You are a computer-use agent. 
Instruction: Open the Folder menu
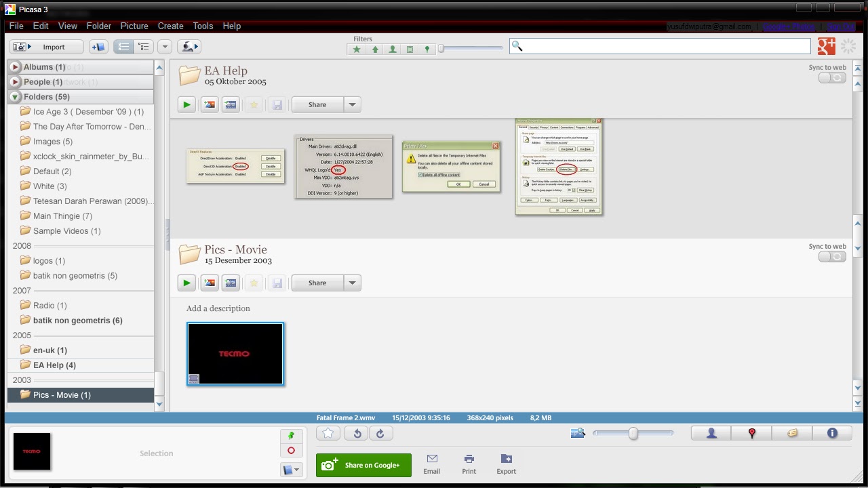pyautogui.click(x=99, y=26)
